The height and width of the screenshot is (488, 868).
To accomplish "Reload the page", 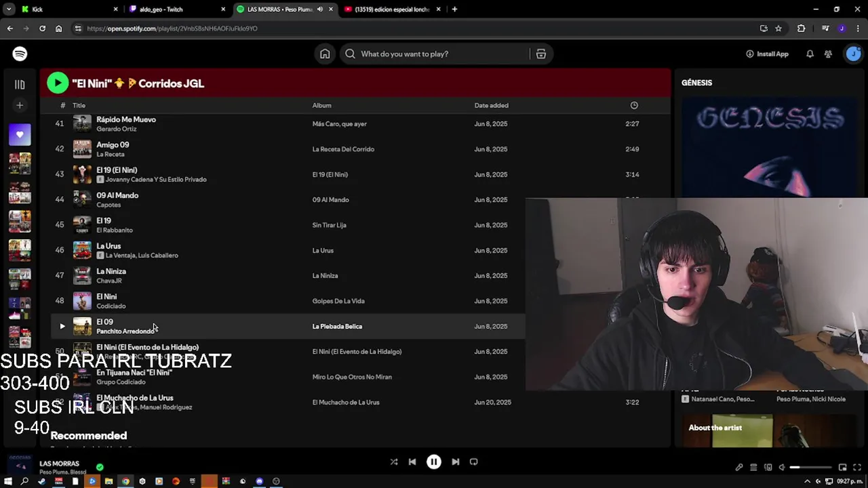I will pyautogui.click(x=42, y=28).
